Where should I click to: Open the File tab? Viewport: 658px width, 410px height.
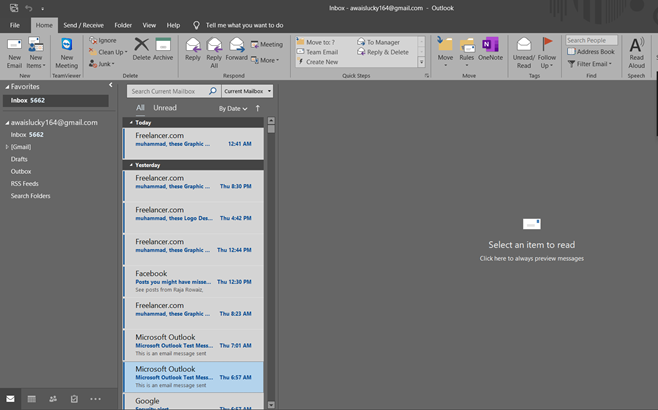[15, 25]
